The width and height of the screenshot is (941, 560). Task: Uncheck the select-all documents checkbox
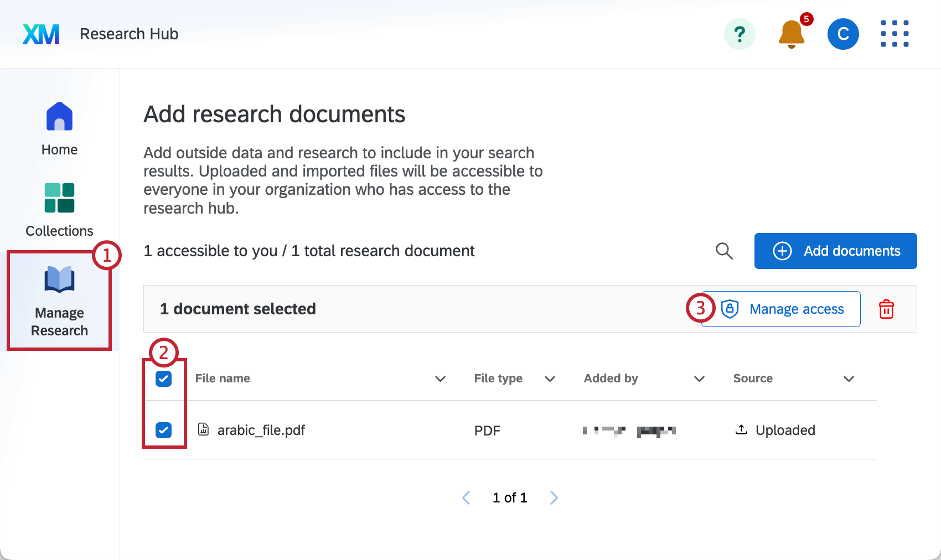163,378
